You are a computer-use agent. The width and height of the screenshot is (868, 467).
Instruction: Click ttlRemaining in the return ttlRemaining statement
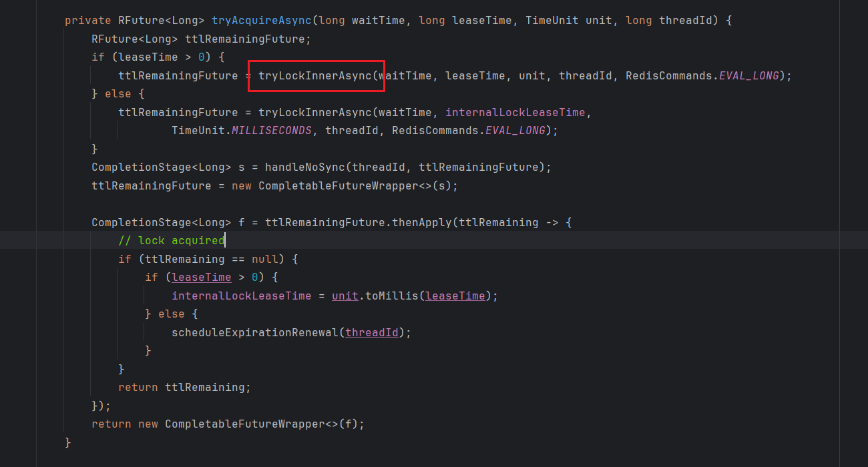205,387
